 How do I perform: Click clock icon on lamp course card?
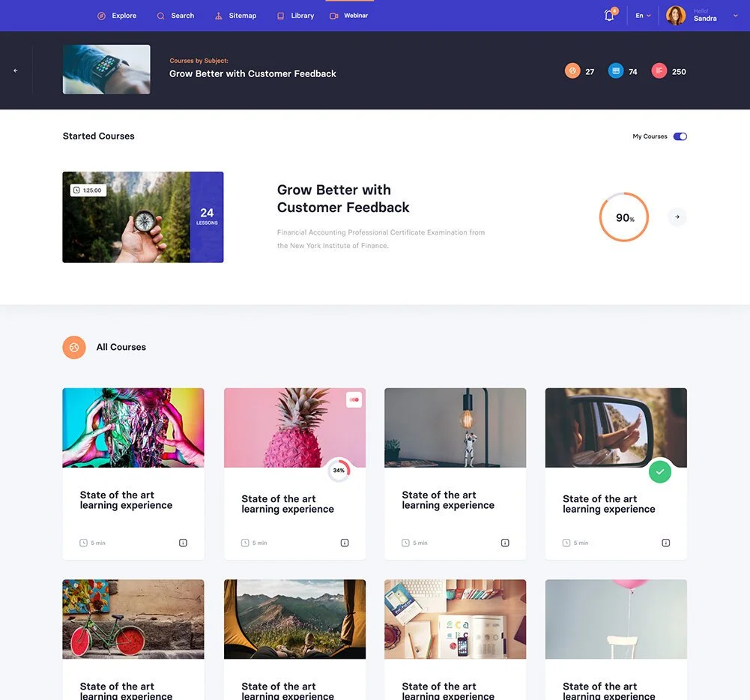[405, 543]
